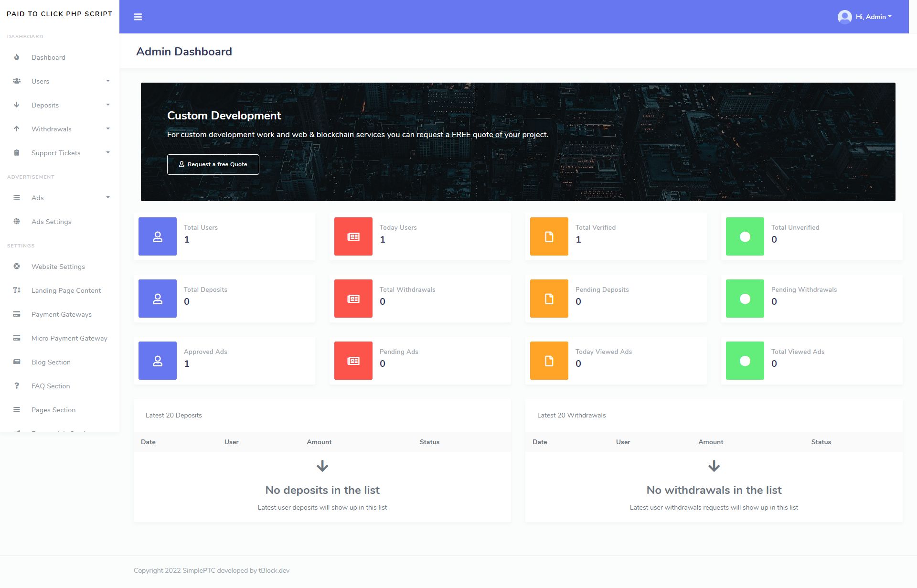Click the hamburger menu icon in header
The height and width of the screenshot is (588, 917).
pyautogui.click(x=138, y=17)
